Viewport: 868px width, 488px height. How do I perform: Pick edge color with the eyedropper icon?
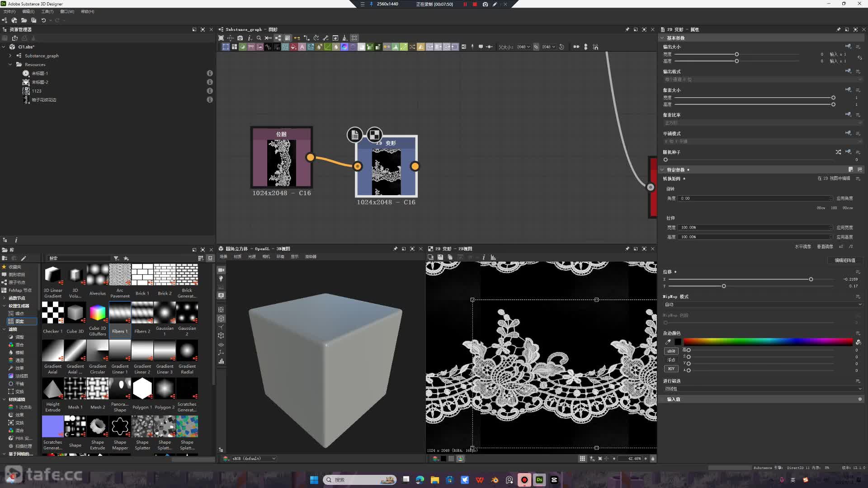(x=668, y=342)
